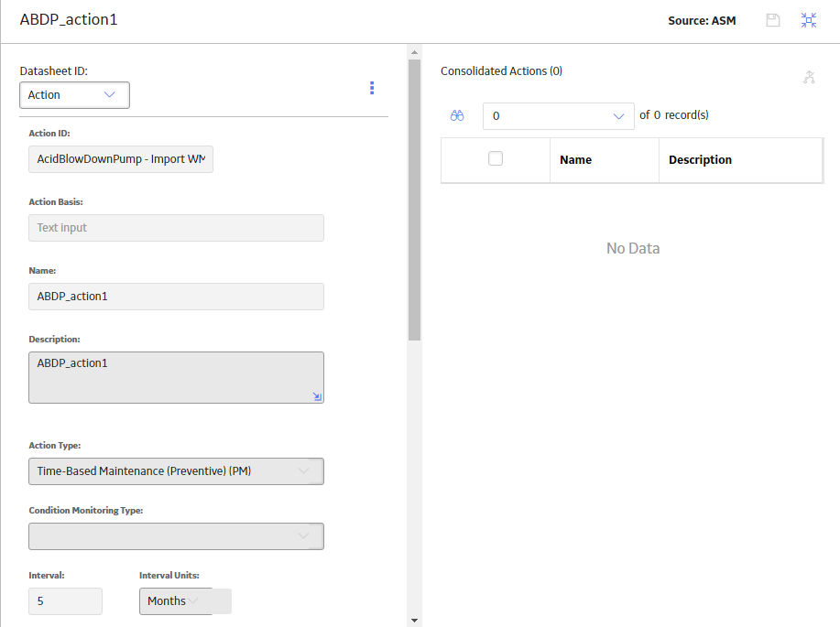Expand the Action Type dropdown
Image resolution: width=840 pixels, height=627 pixels.
176,471
